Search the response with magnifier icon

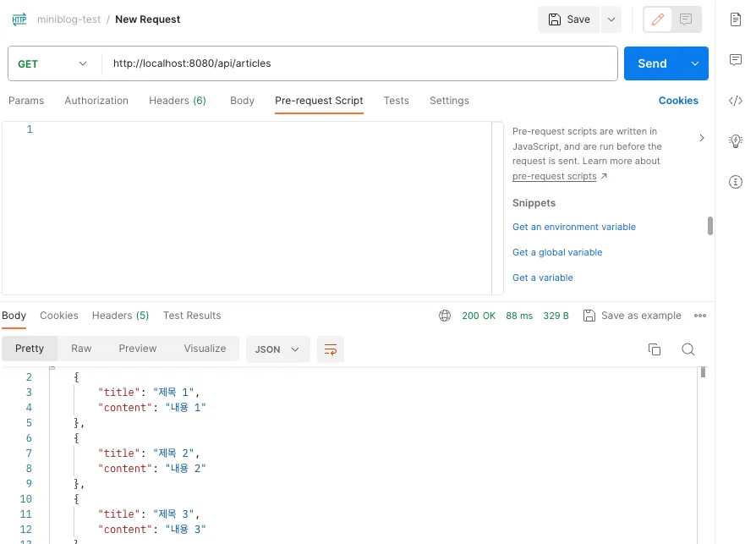pos(688,349)
